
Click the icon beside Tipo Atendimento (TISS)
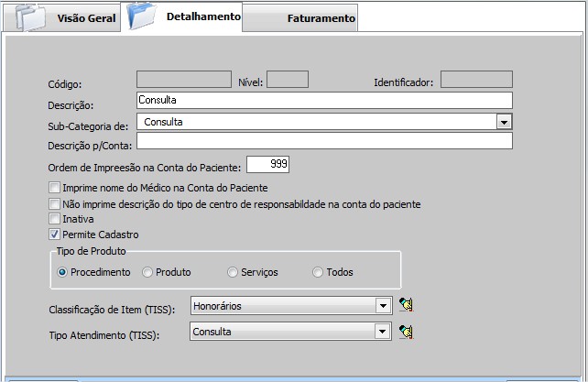point(406,332)
